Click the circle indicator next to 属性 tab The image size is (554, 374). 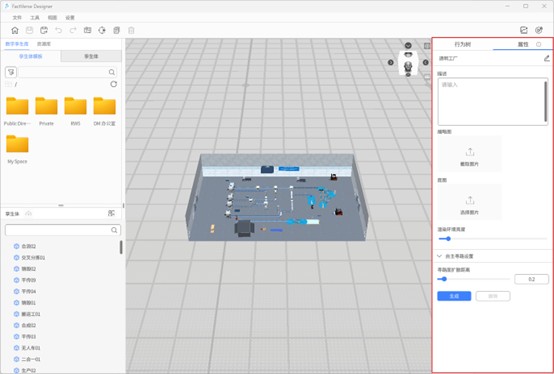point(538,44)
